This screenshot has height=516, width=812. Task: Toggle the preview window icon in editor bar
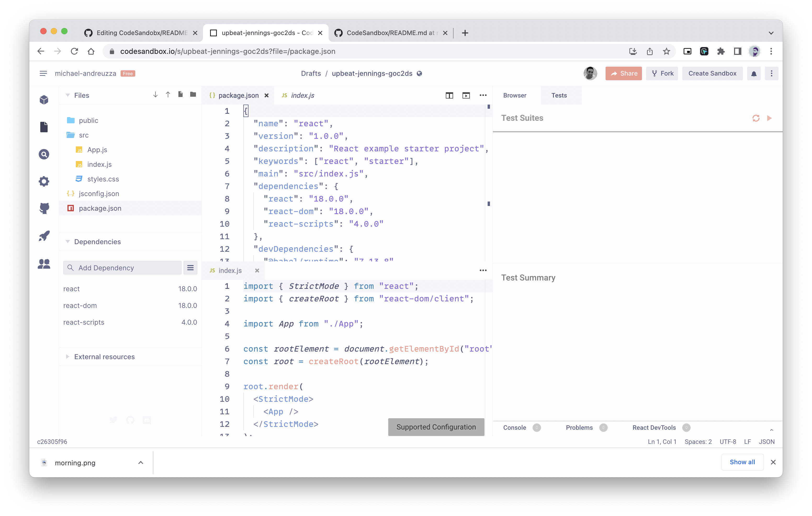[x=466, y=95]
